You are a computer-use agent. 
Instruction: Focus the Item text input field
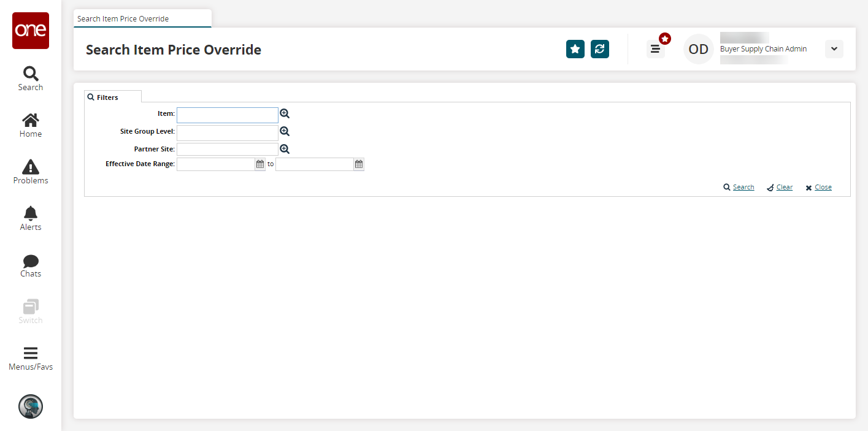pos(227,115)
